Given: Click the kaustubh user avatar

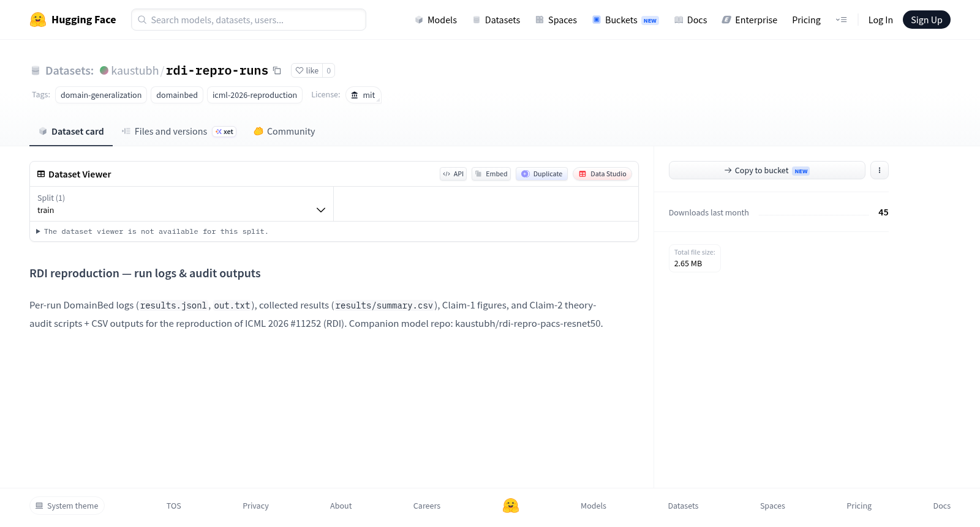Looking at the screenshot, I should 104,70.
